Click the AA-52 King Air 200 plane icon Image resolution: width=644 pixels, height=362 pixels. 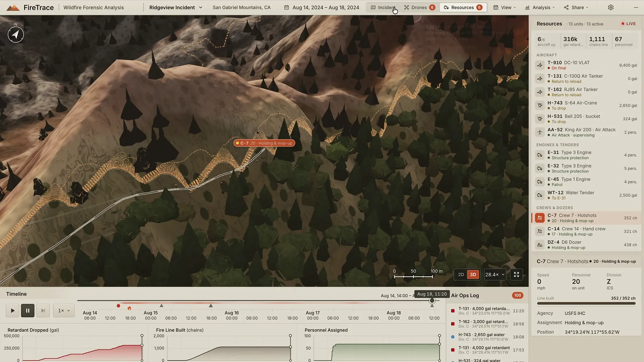pos(540,132)
